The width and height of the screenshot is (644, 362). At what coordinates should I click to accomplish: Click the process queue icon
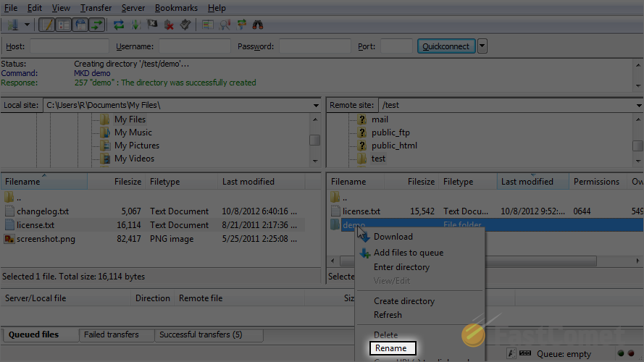coord(135,25)
